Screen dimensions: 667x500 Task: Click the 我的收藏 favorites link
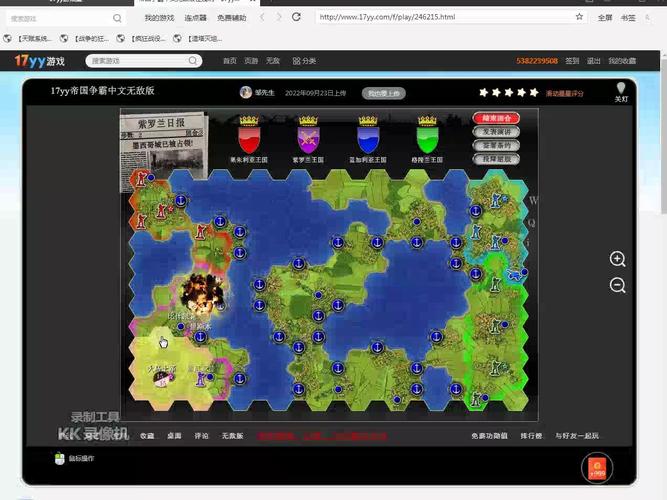point(622,61)
